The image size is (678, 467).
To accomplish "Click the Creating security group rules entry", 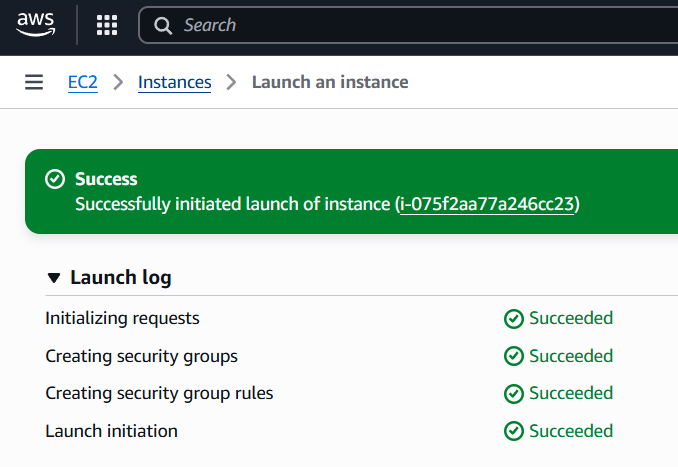I will pos(159,394).
